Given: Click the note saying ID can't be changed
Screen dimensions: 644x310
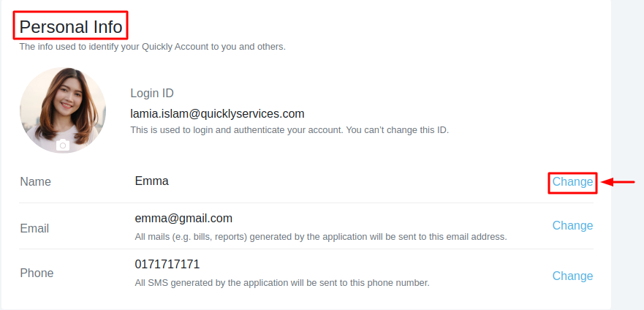Looking at the screenshot, I should point(289,130).
